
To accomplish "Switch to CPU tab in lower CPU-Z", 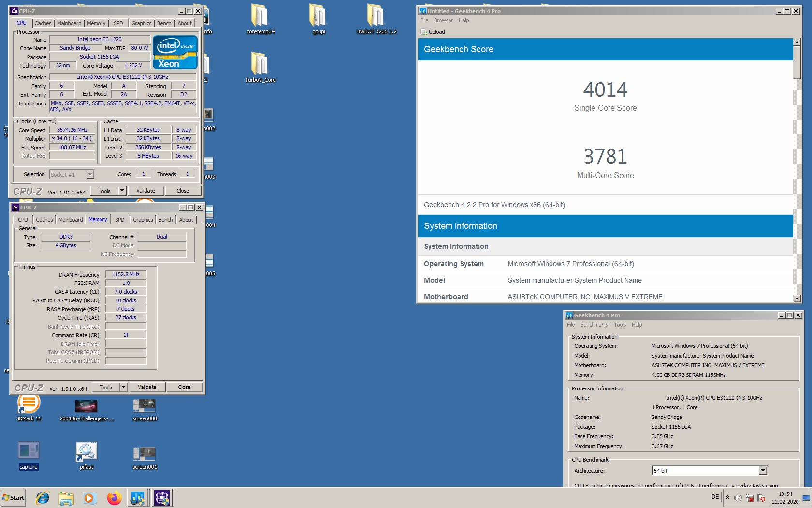I will (x=23, y=220).
